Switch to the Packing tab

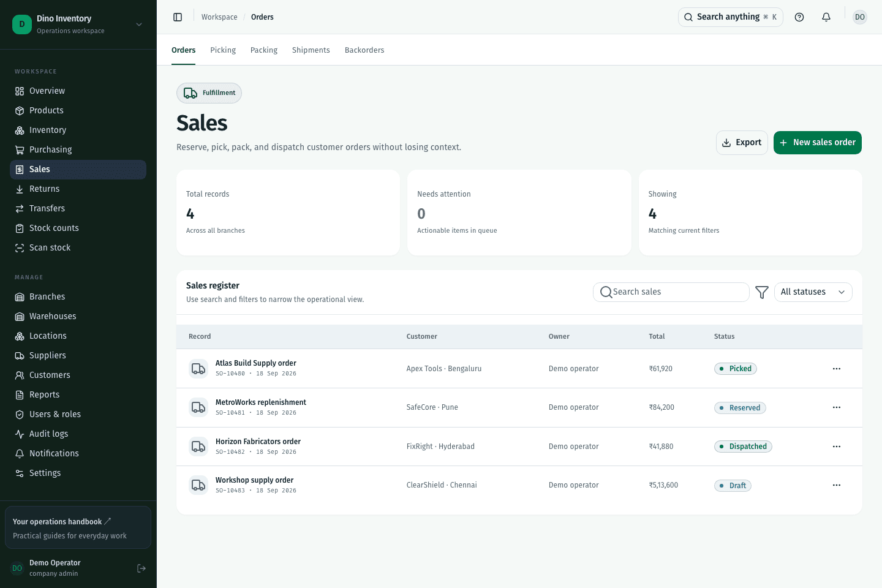pos(264,50)
